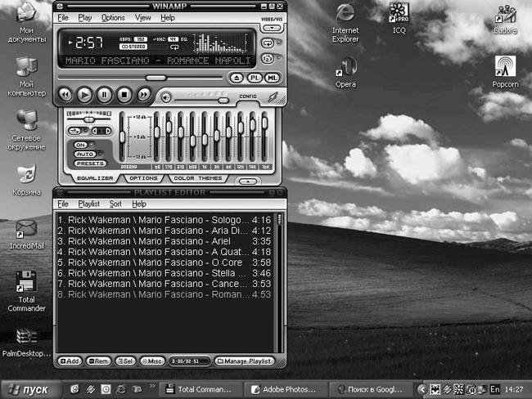
Task: Stop the current Winamp track
Action: tap(124, 95)
